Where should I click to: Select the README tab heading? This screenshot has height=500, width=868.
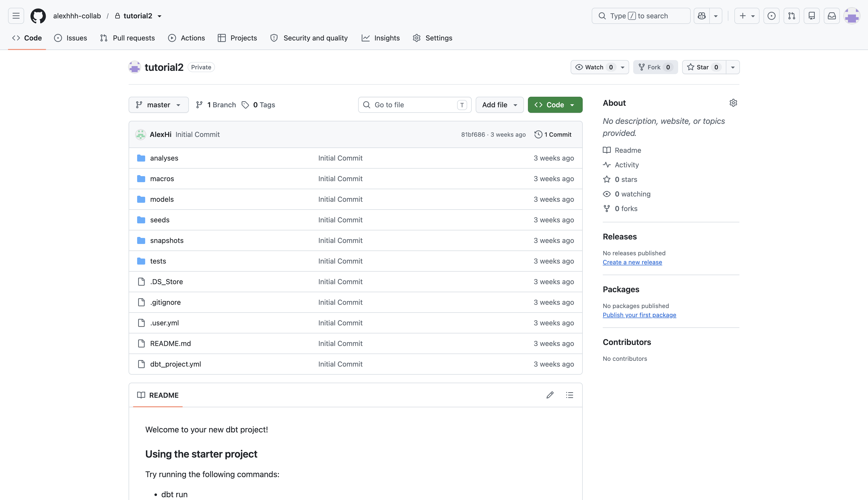(x=158, y=395)
